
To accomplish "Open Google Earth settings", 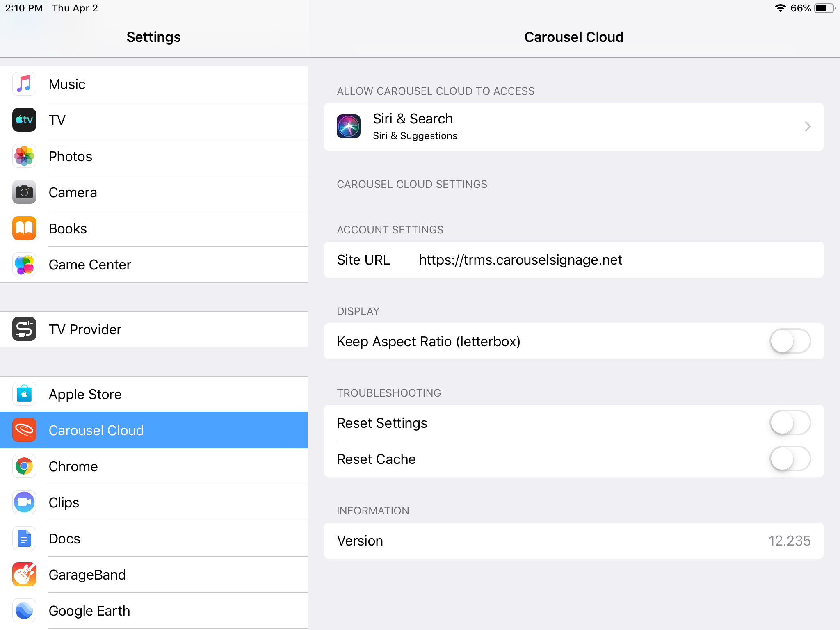I will click(154, 611).
